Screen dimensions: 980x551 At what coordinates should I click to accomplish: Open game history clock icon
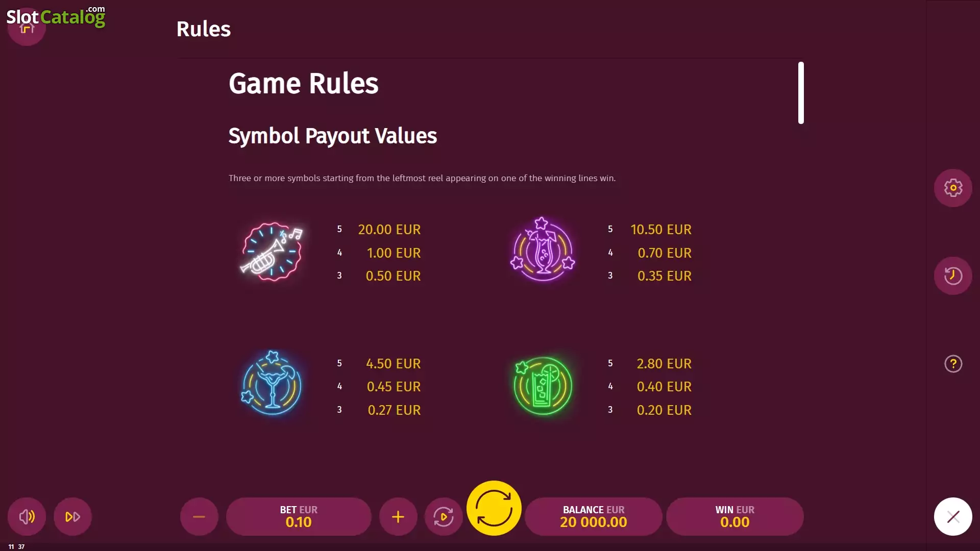[x=953, y=275]
